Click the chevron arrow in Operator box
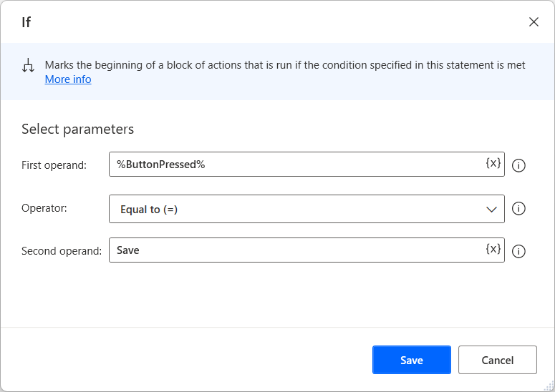 click(x=492, y=210)
